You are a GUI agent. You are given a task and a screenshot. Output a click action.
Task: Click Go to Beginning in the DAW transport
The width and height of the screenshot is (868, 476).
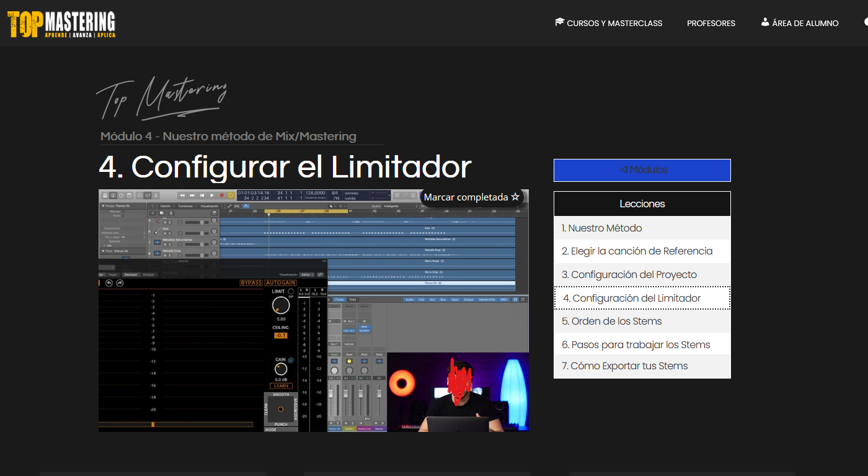coord(202,195)
